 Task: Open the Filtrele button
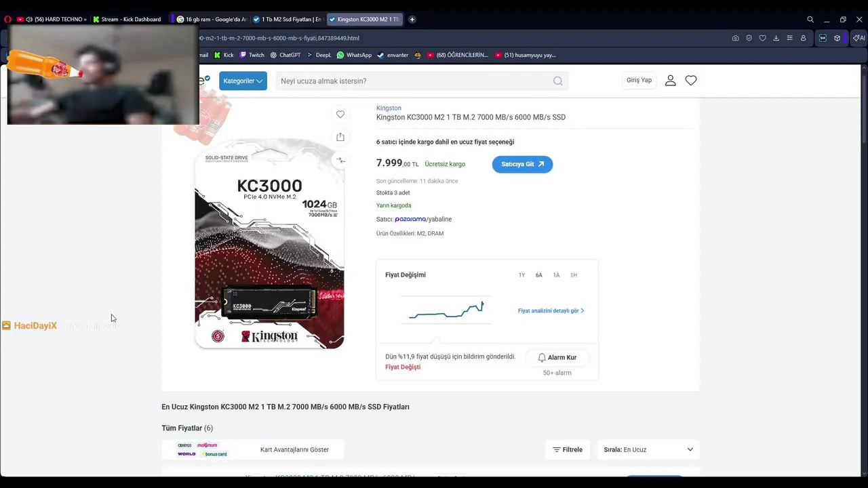(x=568, y=449)
